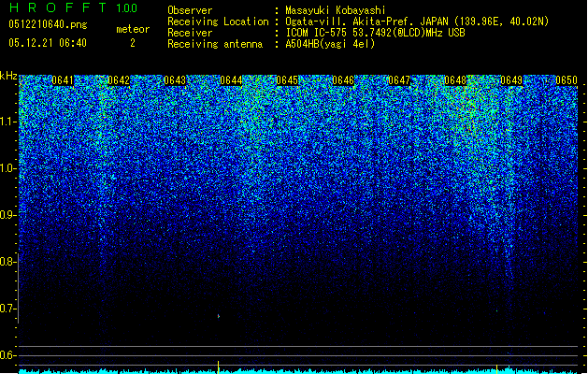
Task: Click the 0.7 kHz axis label
Action: [x=8, y=309]
